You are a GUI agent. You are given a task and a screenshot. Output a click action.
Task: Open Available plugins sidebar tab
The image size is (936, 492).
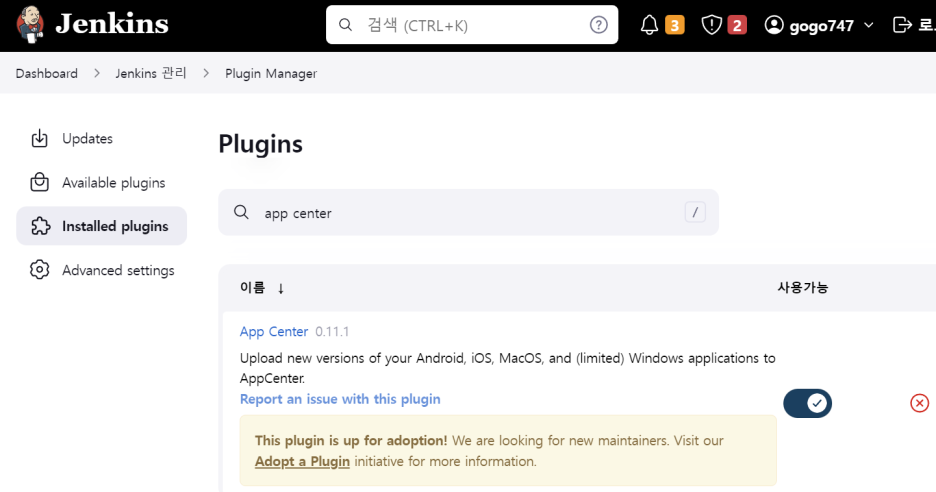tap(101, 183)
